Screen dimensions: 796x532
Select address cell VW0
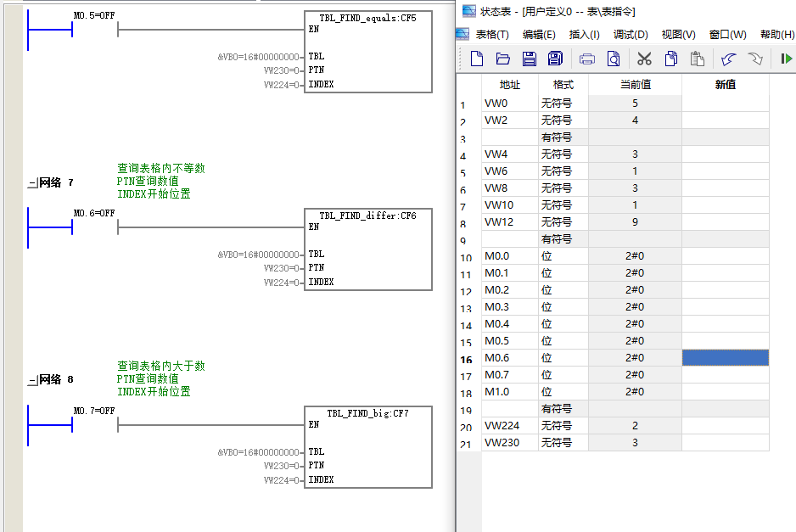coord(510,103)
